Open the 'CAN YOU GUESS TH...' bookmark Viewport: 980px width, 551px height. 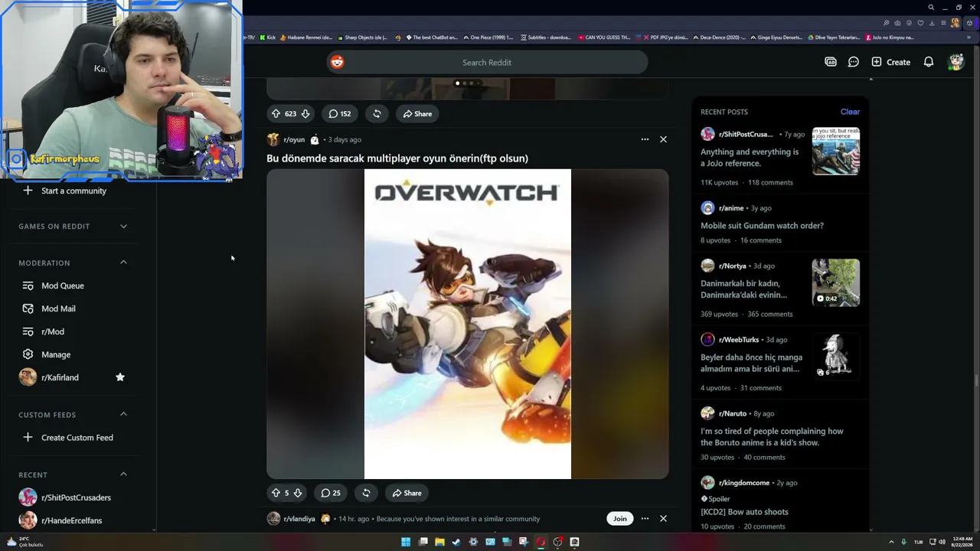[x=604, y=37]
